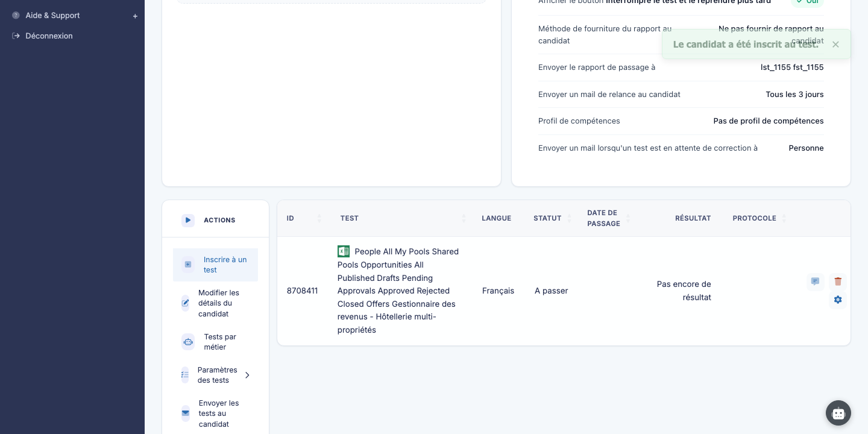The width and height of the screenshot is (868, 434).
Task: Click Tous les 3 jours value
Action: [x=794, y=95]
